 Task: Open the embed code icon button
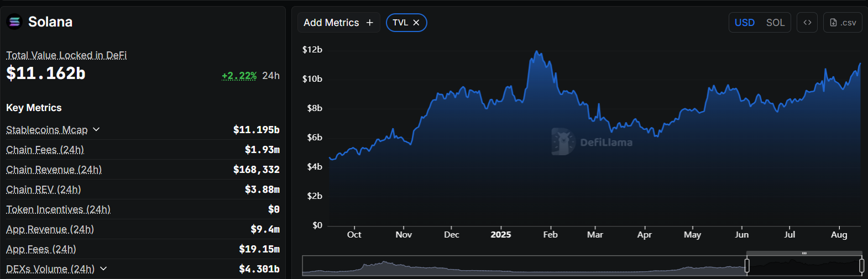coord(807,23)
